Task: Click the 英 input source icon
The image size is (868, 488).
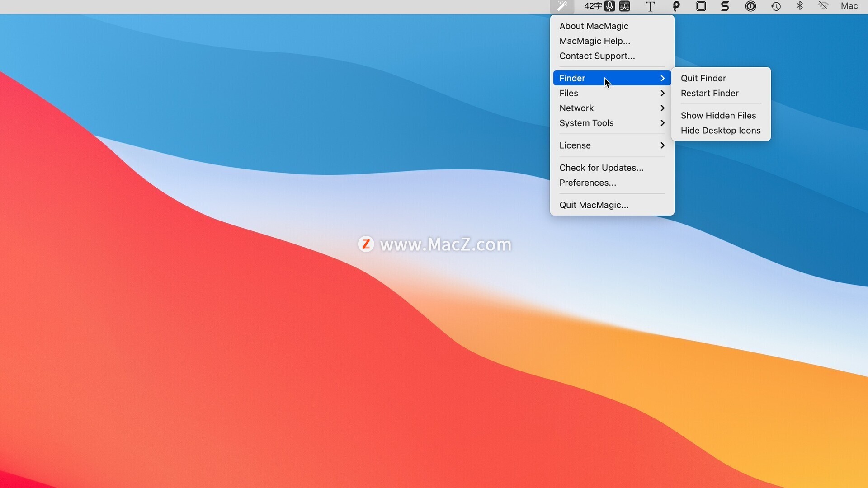Action: (x=624, y=6)
